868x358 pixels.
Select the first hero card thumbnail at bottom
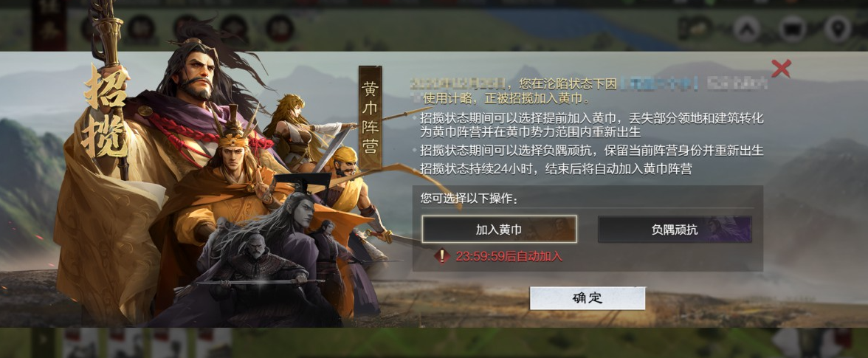click(81, 342)
